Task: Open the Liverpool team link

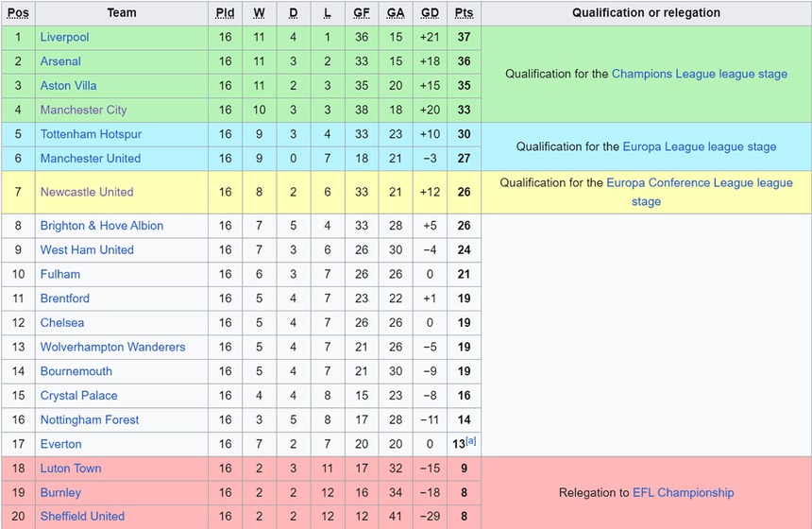Action: tap(64, 37)
